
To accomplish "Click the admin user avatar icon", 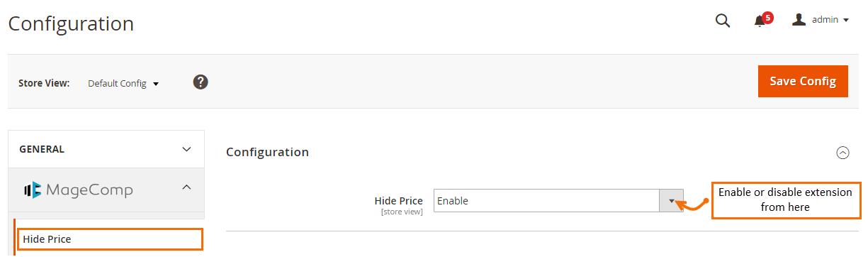I will [x=799, y=20].
